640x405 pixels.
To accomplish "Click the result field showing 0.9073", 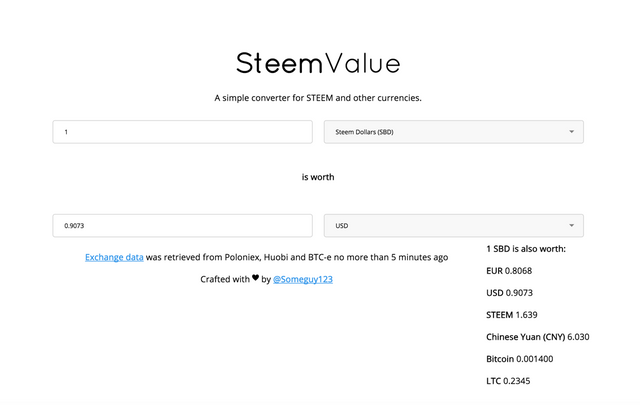I will click(x=182, y=225).
